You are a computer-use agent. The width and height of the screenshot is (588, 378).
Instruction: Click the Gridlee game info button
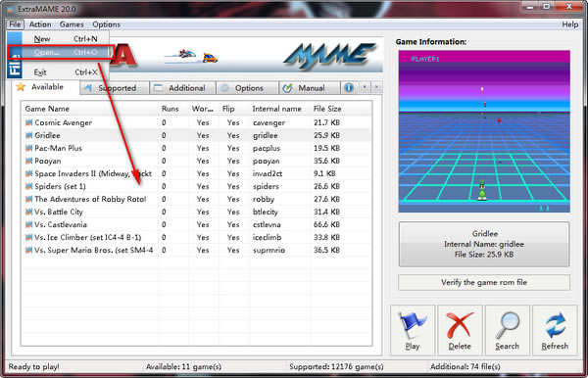tap(484, 244)
